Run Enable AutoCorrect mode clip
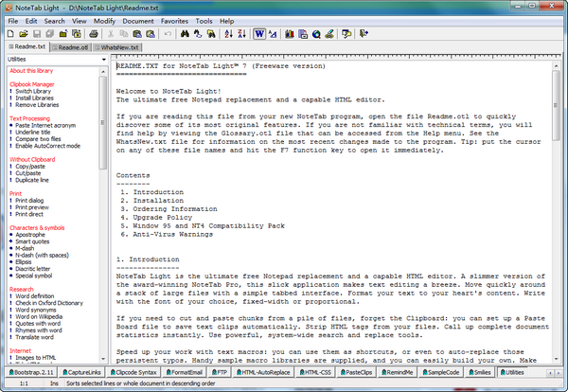Screen dimensions: 568x392 [48, 146]
